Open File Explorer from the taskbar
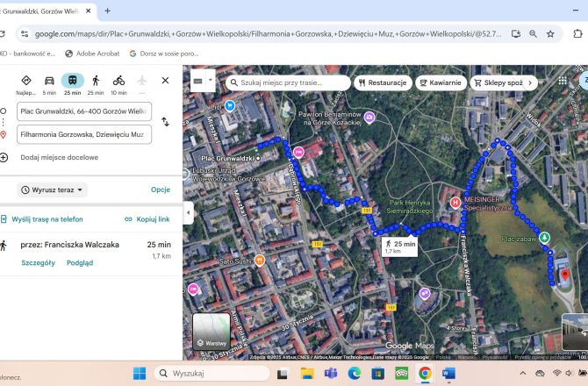This screenshot has height=386, width=588. (x=307, y=373)
